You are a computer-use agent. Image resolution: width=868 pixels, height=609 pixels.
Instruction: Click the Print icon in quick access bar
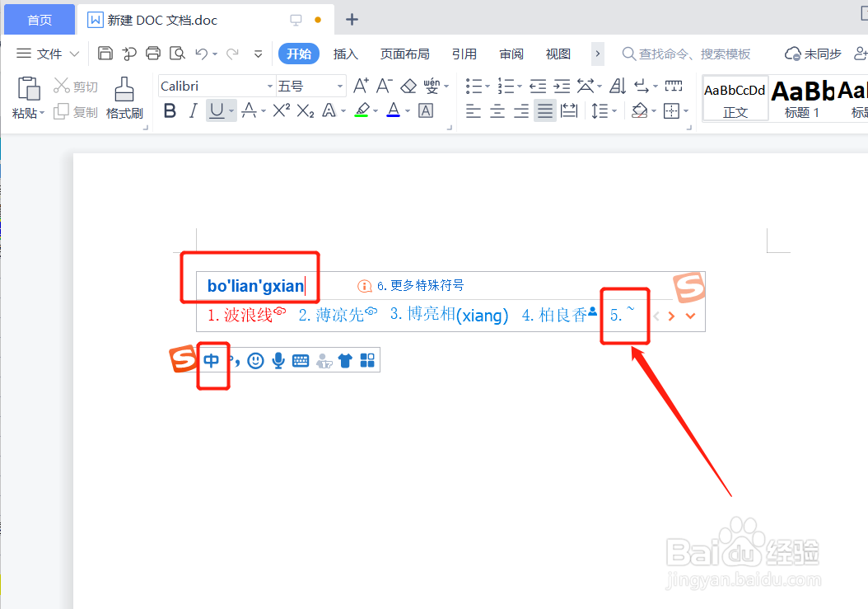(153, 53)
